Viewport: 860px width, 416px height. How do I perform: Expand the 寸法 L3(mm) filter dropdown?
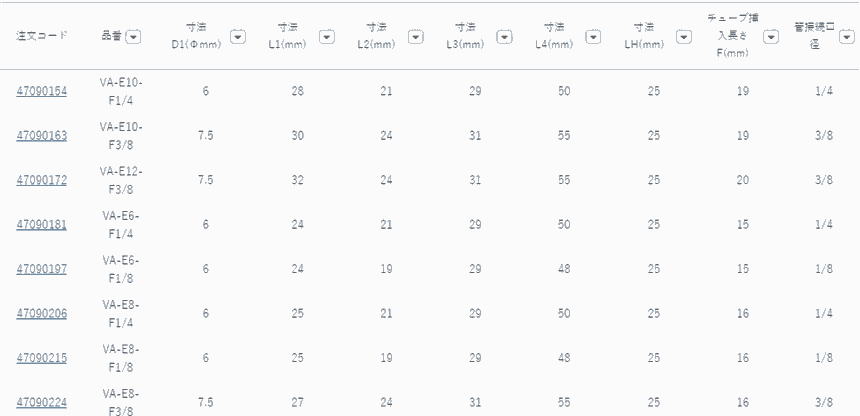(x=504, y=36)
